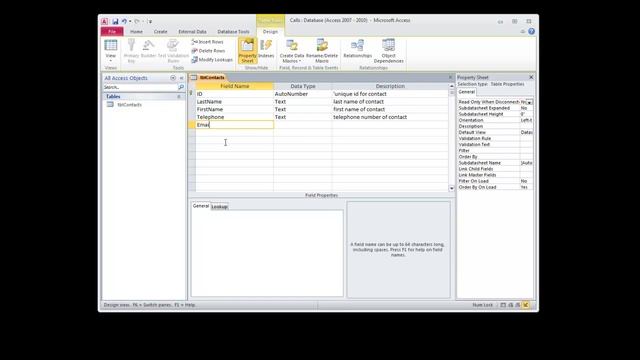Open the Relationships window
640x360 pixels.
coord(358,49)
